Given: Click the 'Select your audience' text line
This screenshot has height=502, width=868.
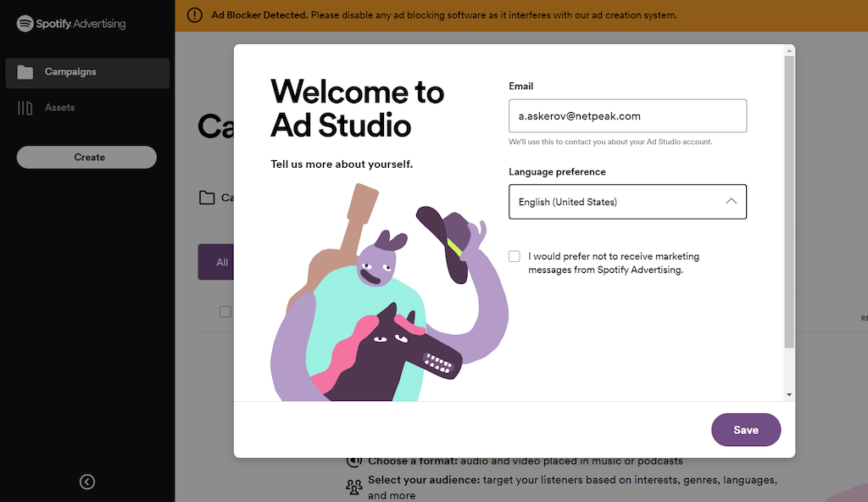Looking at the screenshot, I should (572, 487).
